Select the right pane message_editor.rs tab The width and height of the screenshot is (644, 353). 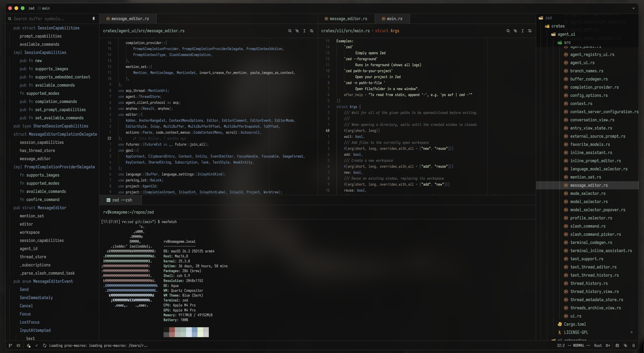coord(346,19)
